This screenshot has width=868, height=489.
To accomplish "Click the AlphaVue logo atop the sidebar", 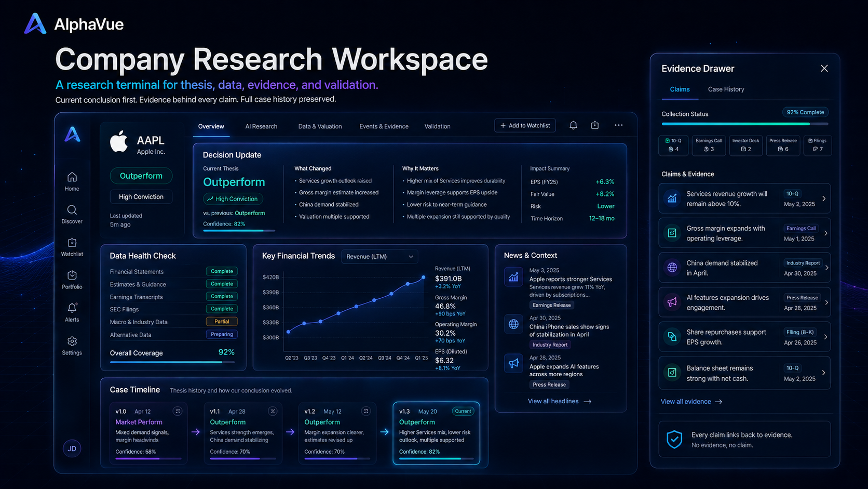I will [73, 134].
